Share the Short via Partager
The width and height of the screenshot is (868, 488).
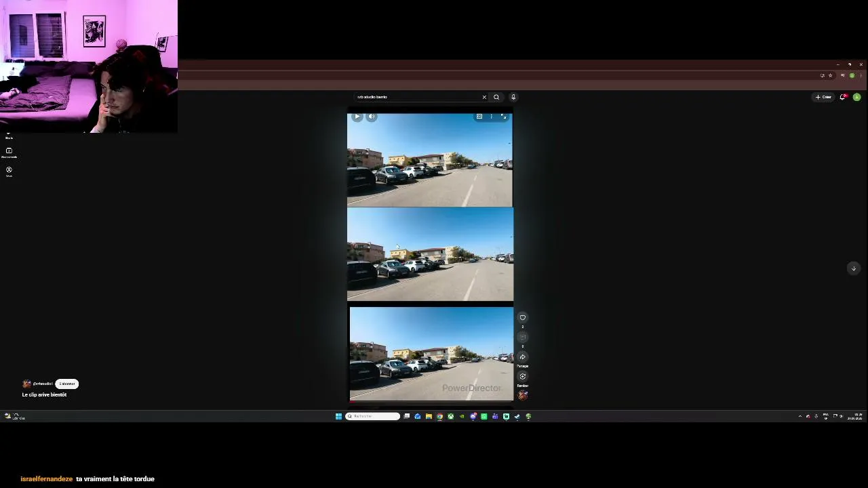coord(522,357)
